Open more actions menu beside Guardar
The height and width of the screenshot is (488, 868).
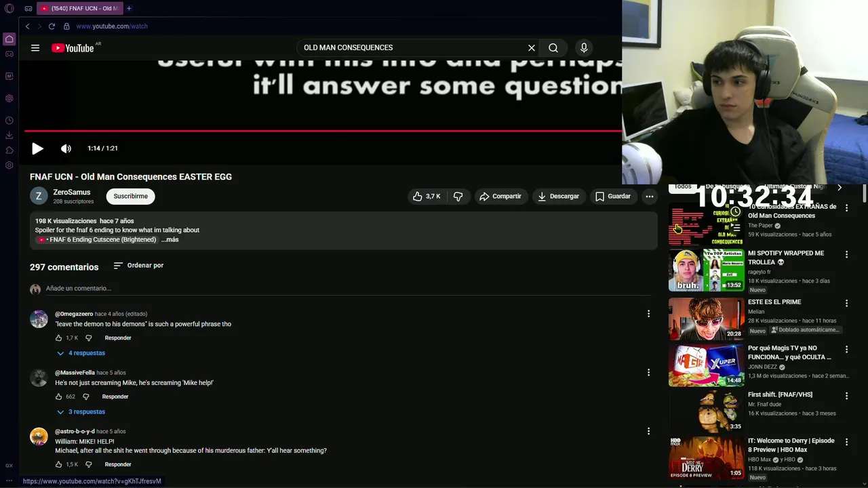[x=649, y=197]
